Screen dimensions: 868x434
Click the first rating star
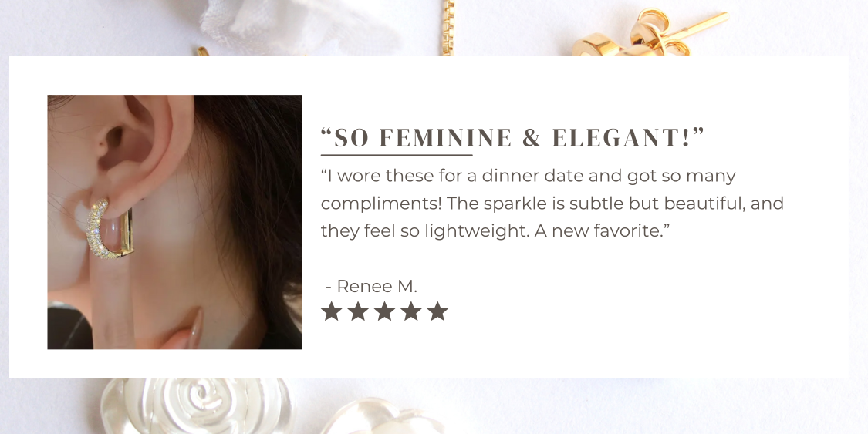point(331,311)
